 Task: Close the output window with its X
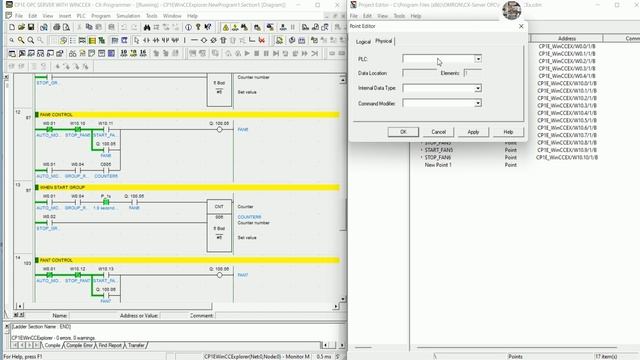coord(7,327)
